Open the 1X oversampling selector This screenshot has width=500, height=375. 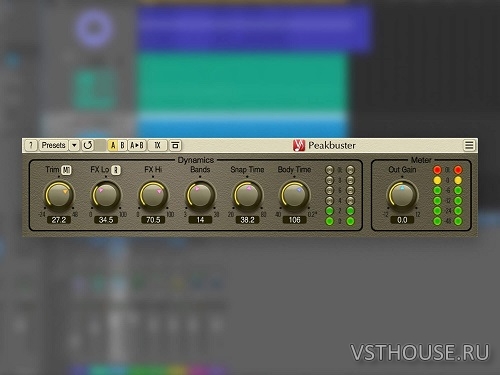(157, 145)
